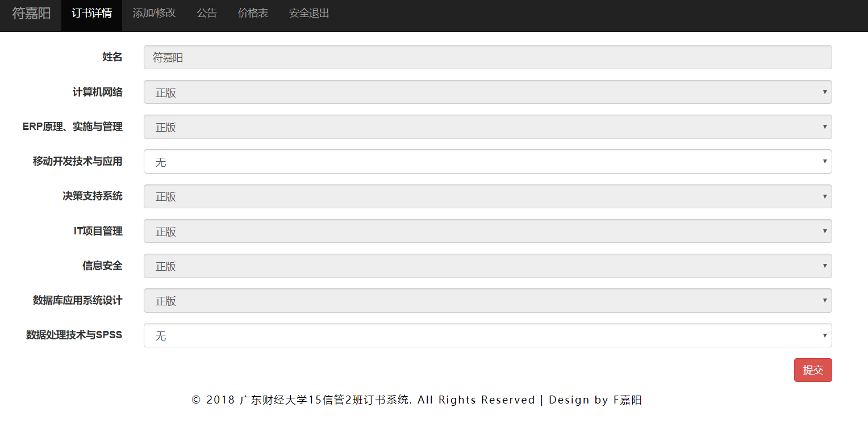Expand the 信息安全 dropdown
This screenshot has width=868, height=437.
[x=487, y=266]
